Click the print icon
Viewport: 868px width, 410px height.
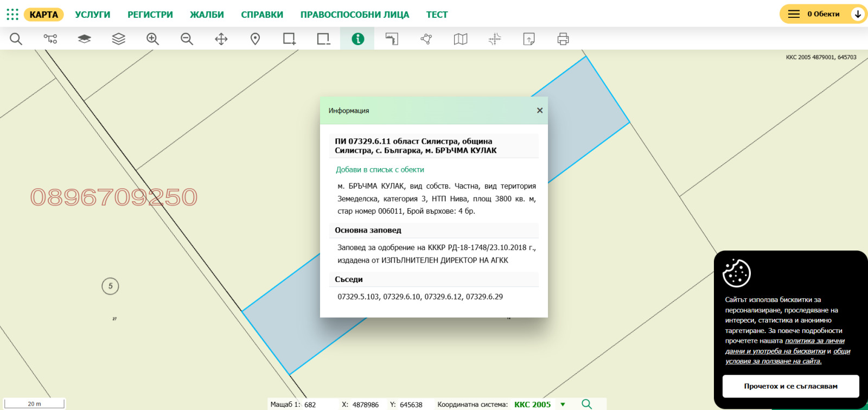click(563, 39)
